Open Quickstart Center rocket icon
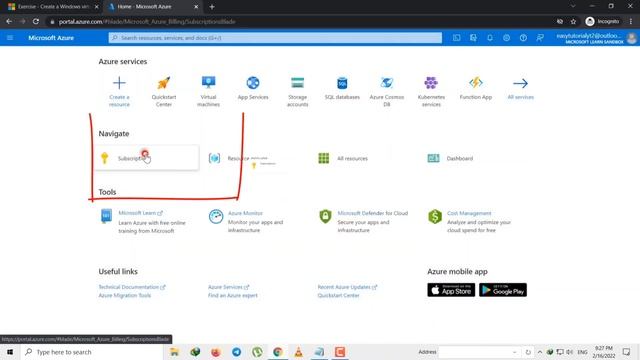The width and height of the screenshot is (640, 360). (164, 83)
